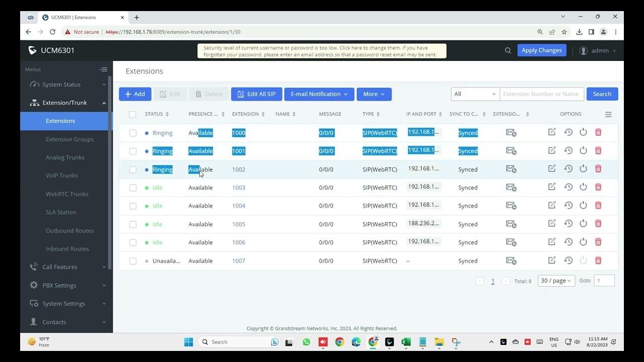644x362 pixels.
Task: Edit extension 1000 with pencil icon
Action: coord(552,132)
